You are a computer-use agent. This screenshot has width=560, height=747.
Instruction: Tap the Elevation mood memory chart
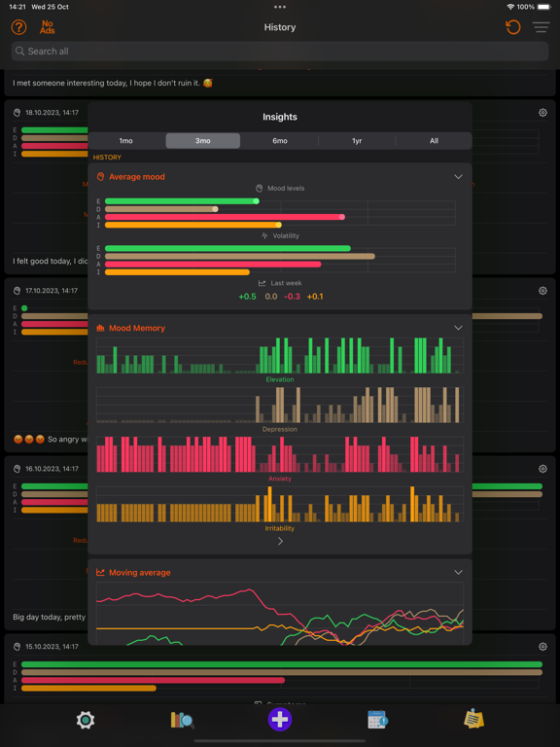click(280, 355)
